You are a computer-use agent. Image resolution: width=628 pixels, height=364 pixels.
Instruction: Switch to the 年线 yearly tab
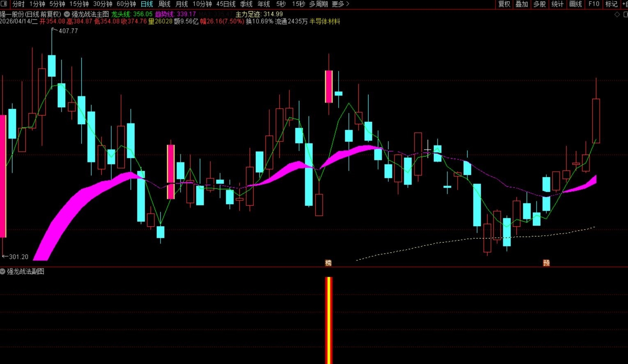[x=264, y=4]
